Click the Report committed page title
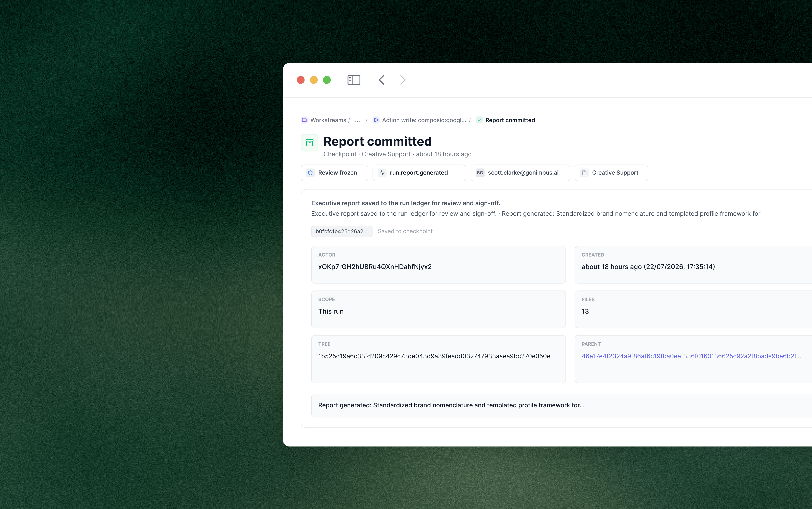The image size is (812, 509). point(377,141)
